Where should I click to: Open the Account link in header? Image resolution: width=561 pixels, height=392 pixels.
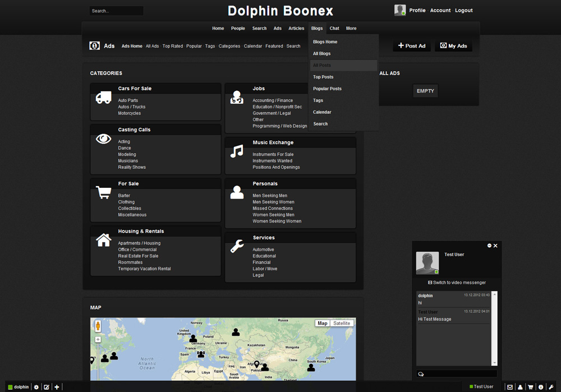pos(440,10)
